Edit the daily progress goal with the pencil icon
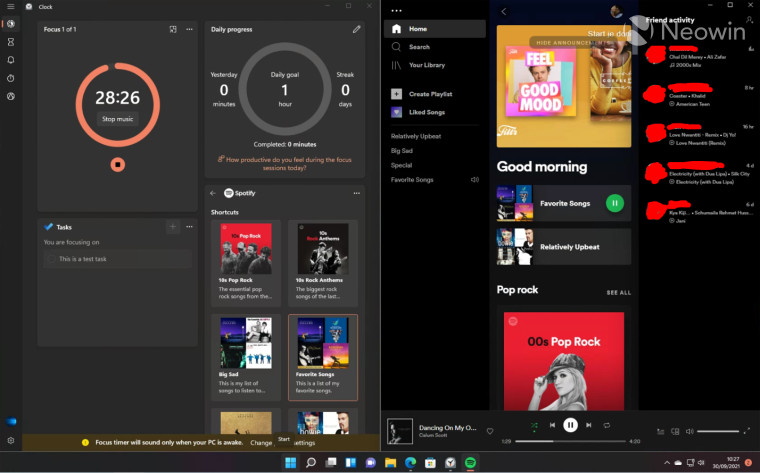Screen dimensions: 760x473 (x=357, y=29)
